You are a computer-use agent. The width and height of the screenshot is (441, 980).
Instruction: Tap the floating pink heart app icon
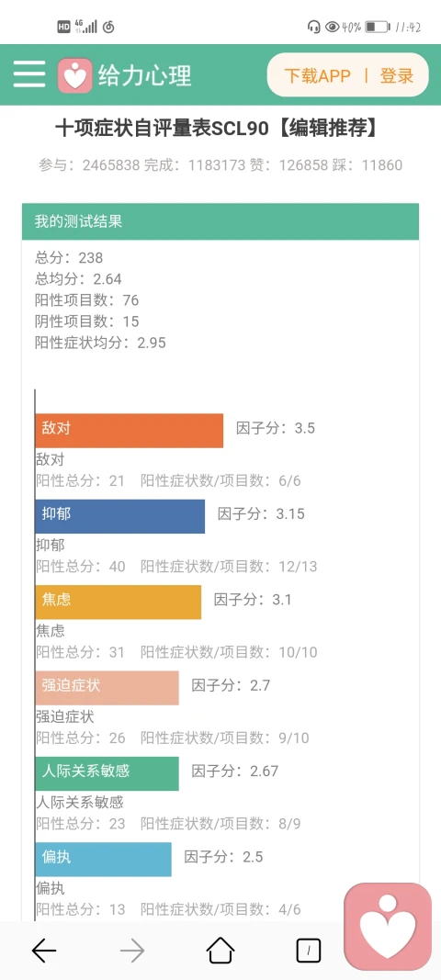[388, 926]
